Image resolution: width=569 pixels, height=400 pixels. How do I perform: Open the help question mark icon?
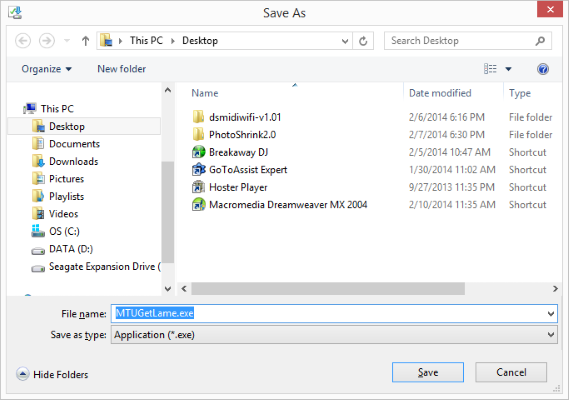click(543, 69)
